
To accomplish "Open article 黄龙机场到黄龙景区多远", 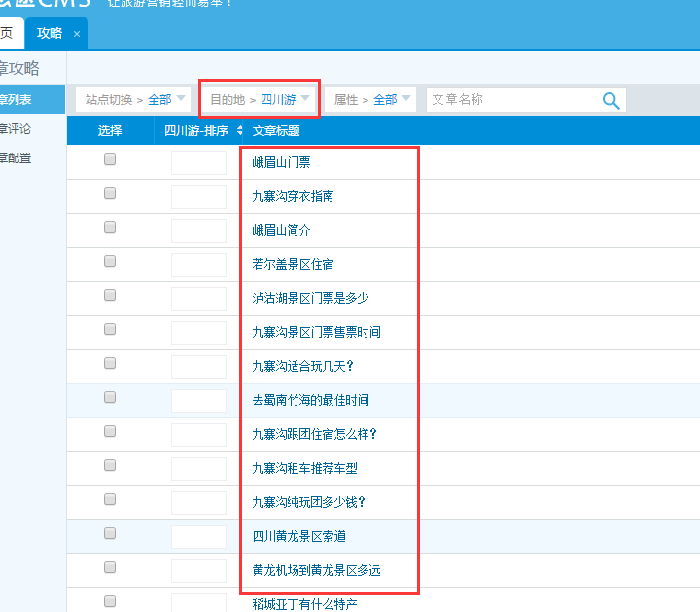I will pyautogui.click(x=316, y=570).
